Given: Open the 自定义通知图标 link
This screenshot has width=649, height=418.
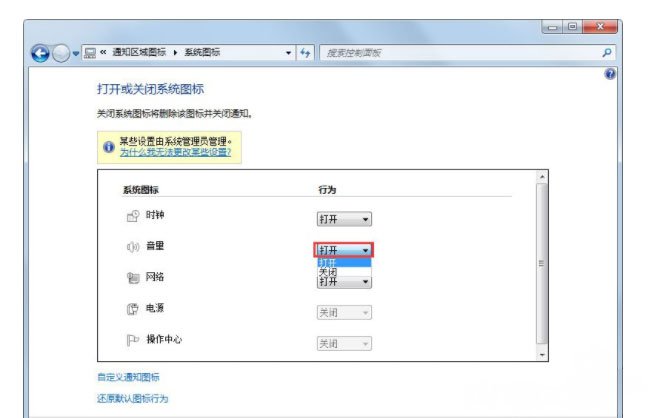Looking at the screenshot, I should [128, 377].
